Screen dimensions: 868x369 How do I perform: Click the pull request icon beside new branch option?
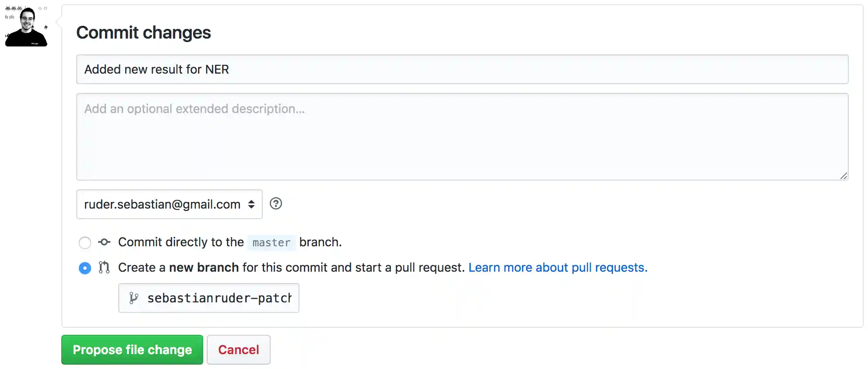[104, 267]
